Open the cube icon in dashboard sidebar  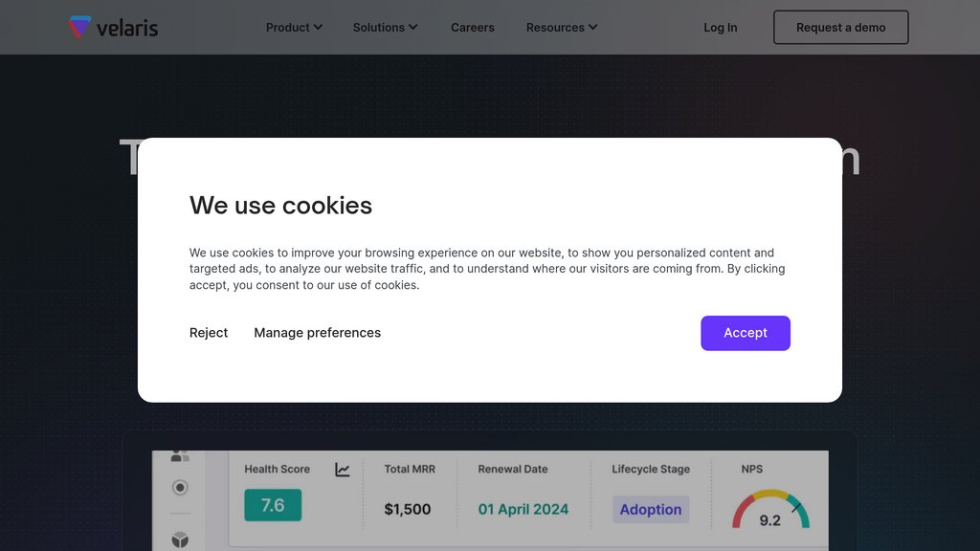[180, 540]
